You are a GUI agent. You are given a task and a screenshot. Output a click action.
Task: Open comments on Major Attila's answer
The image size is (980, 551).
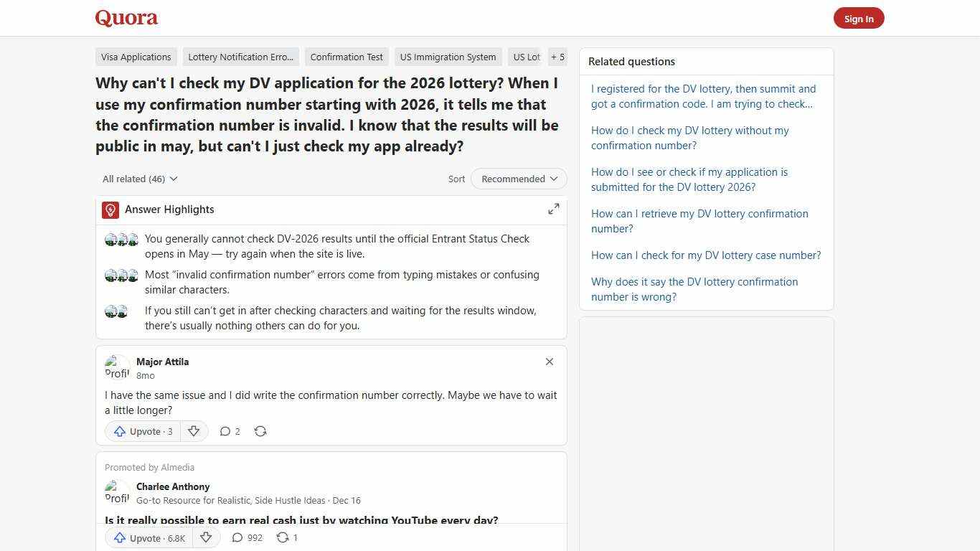click(x=230, y=431)
